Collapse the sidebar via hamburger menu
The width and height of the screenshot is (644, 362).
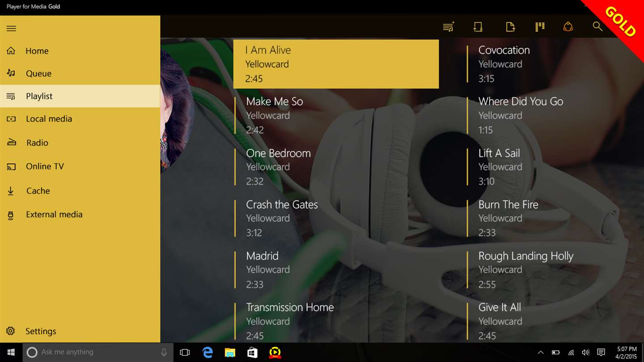tap(12, 29)
